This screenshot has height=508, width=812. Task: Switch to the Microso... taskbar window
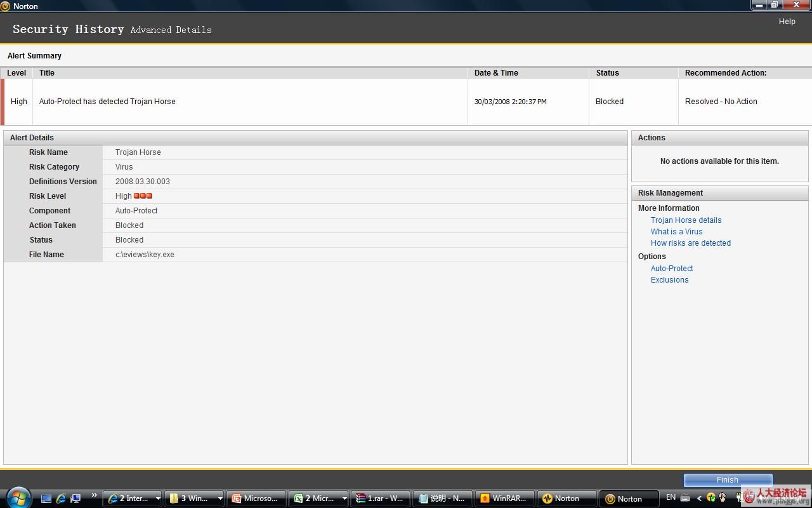[x=256, y=498]
